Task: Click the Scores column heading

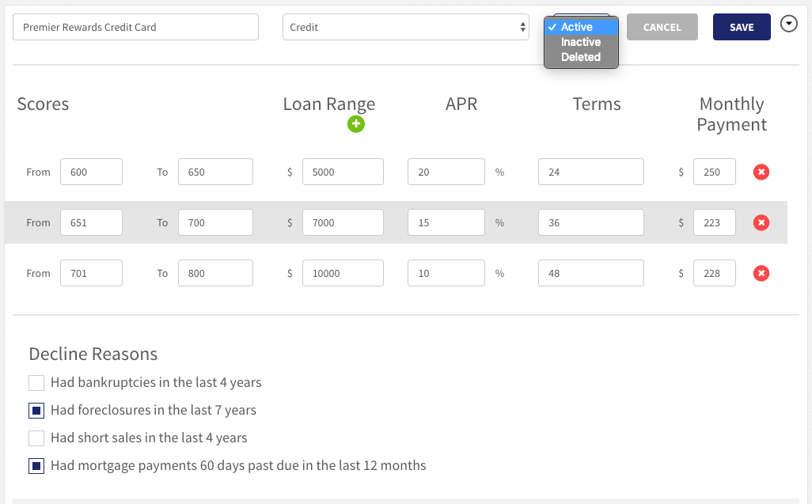Action: click(x=43, y=104)
